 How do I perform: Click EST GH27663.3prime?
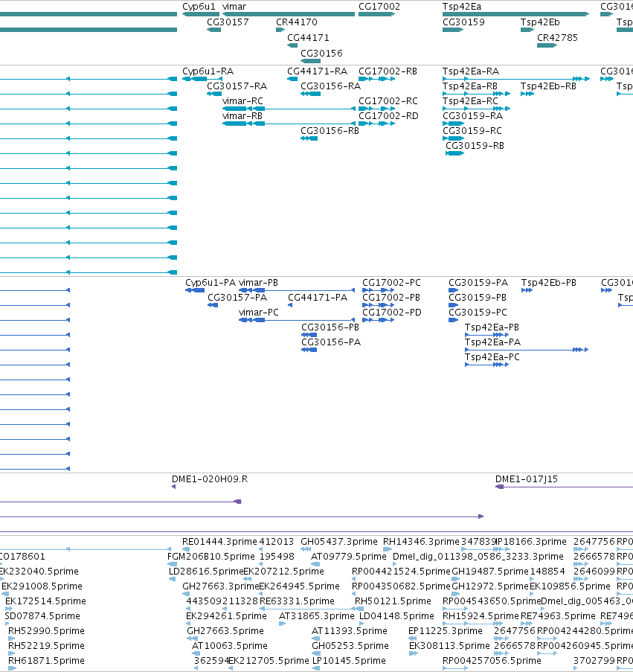point(221,586)
